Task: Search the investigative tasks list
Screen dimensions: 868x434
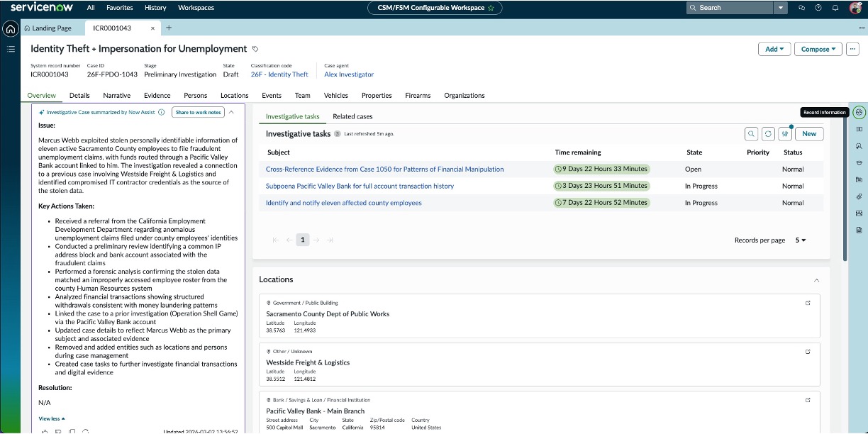Action: point(751,133)
